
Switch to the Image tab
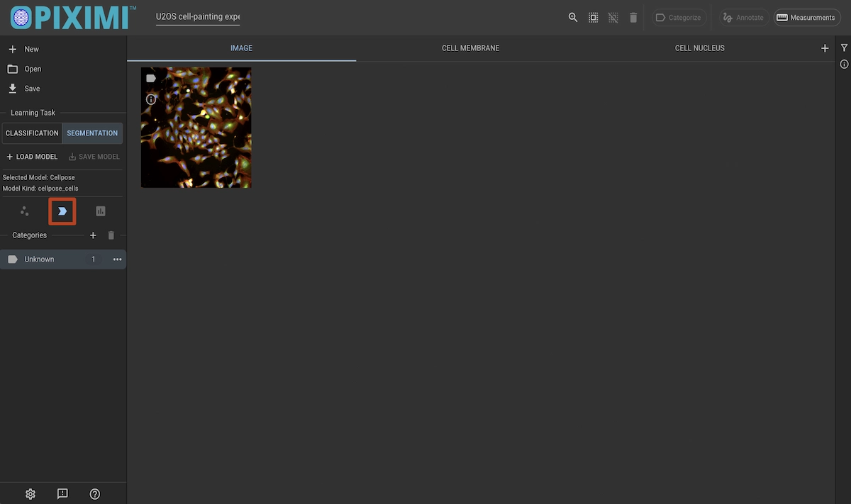click(x=241, y=48)
